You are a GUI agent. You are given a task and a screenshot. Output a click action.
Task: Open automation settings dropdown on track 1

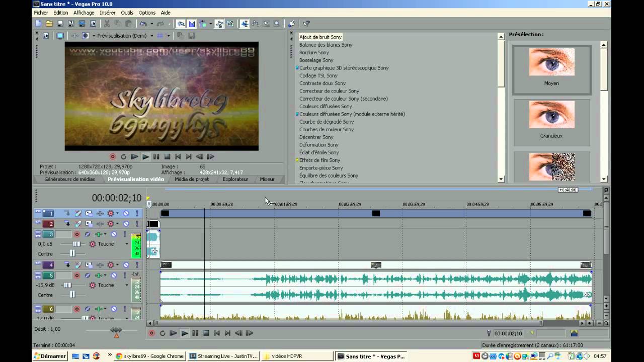point(117,214)
